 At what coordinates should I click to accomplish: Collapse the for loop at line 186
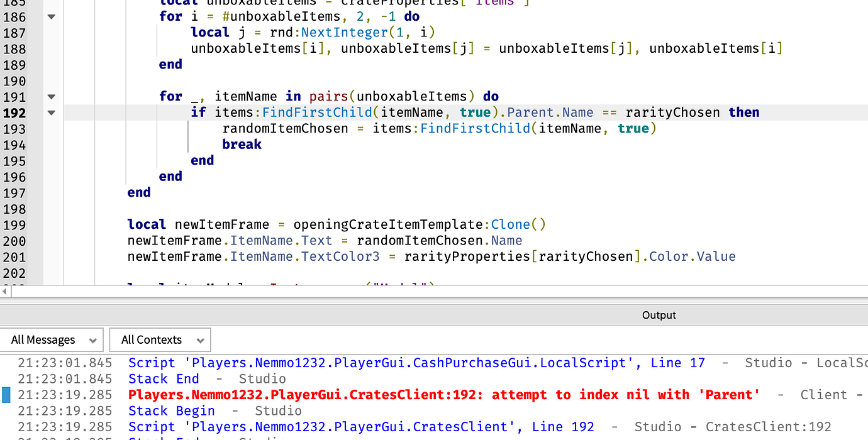pyautogui.click(x=51, y=16)
